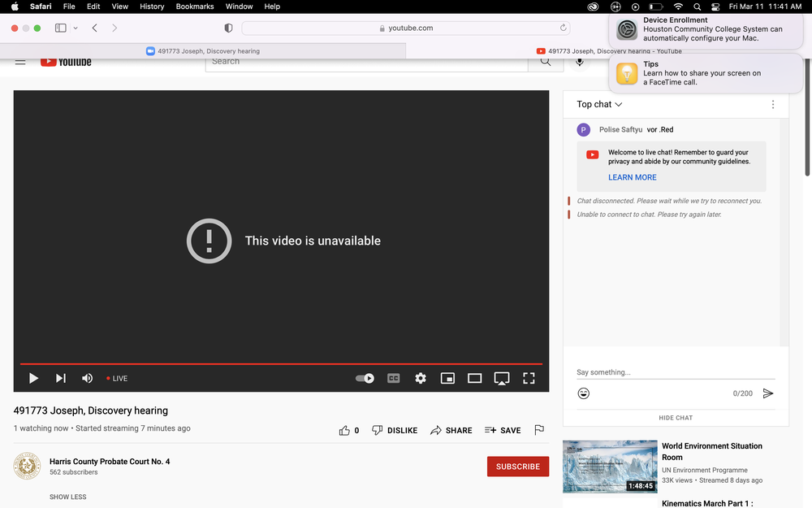This screenshot has height=508, width=812.
Task: Click the LEARN MORE link in chat
Action: point(633,177)
